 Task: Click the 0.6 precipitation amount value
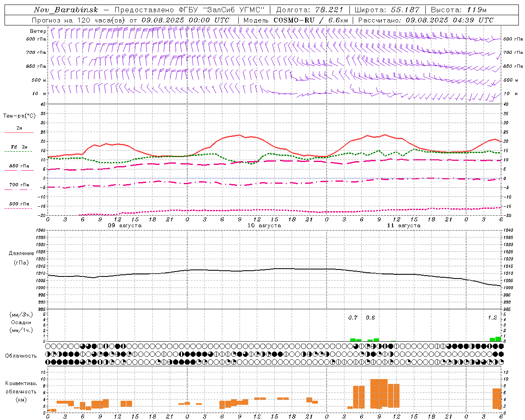pos(370,318)
